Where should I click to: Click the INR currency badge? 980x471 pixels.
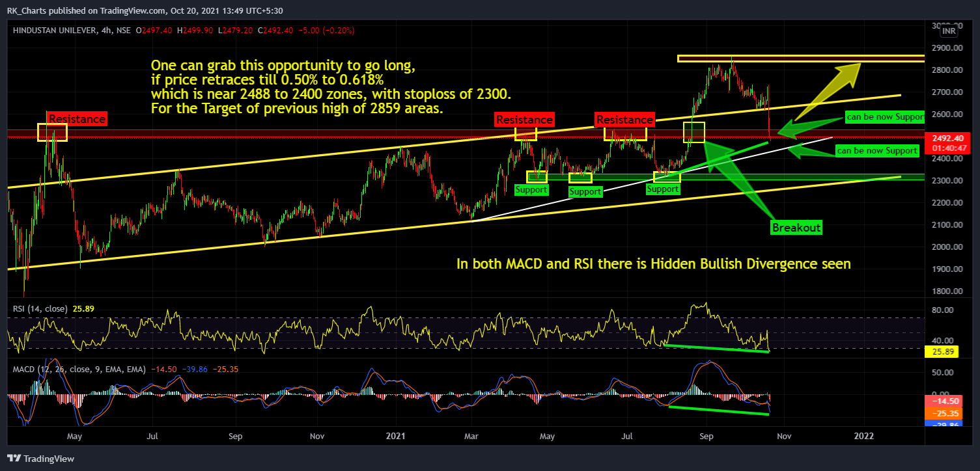(x=949, y=31)
